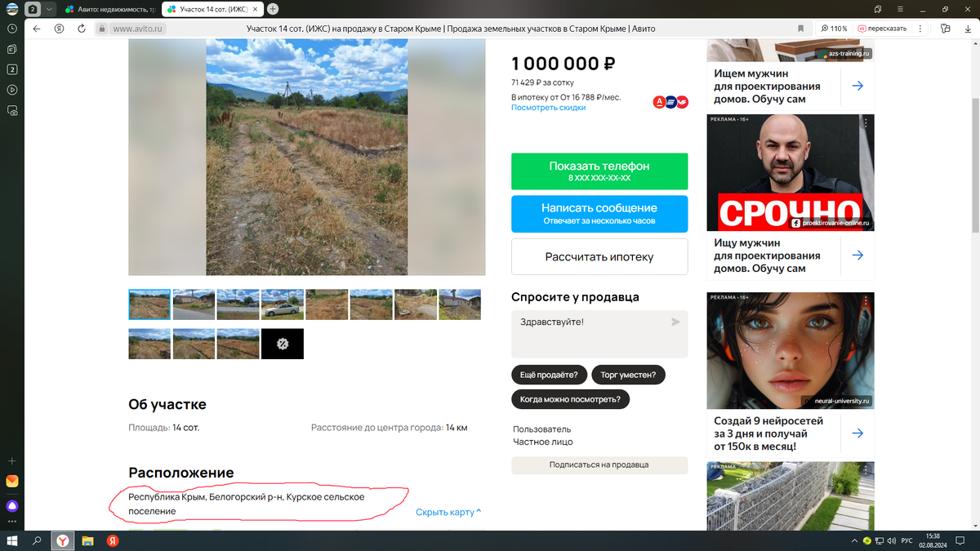This screenshot has width=980, height=551.
Task: Send message with the arrow icon
Action: [675, 322]
